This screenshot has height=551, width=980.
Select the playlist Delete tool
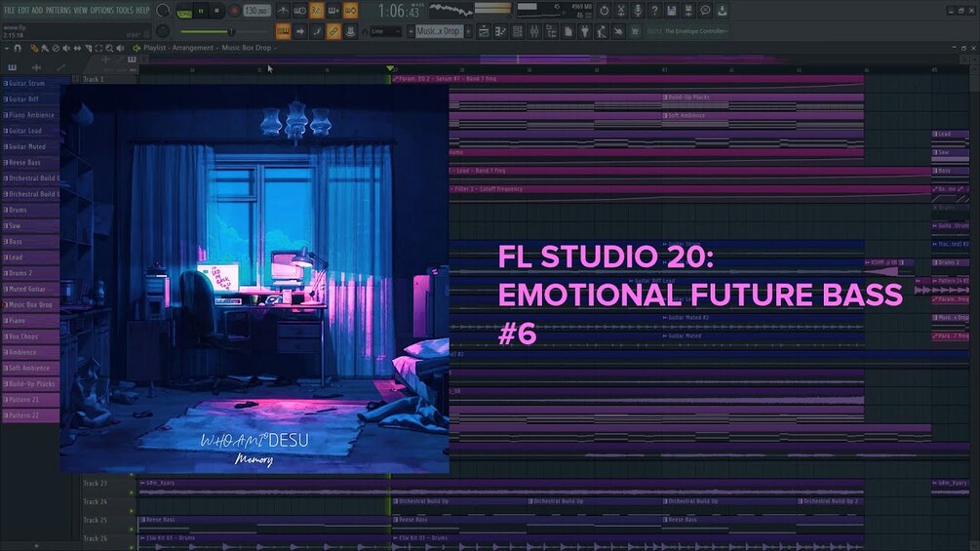[x=56, y=48]
